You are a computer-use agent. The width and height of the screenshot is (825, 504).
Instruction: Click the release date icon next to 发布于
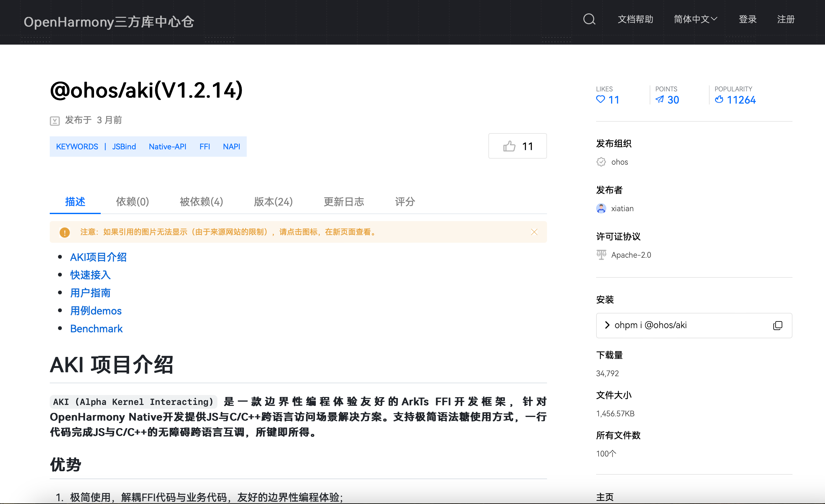click(x=55, y=120)
